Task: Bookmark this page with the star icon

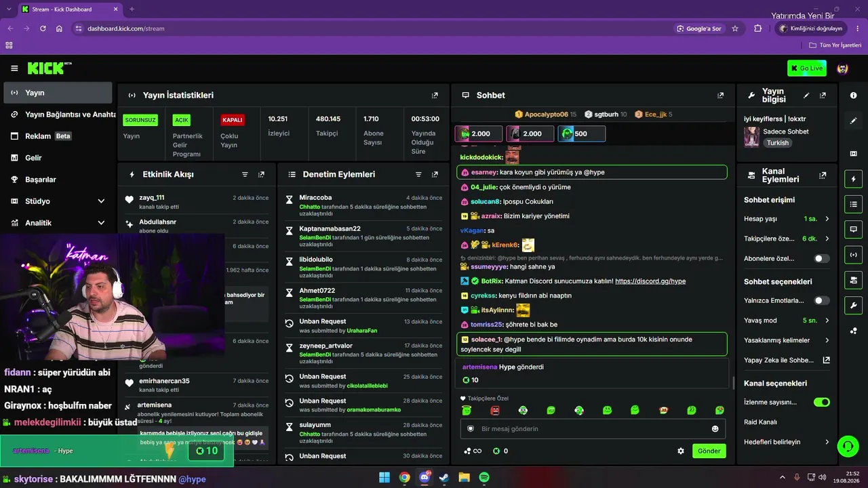Action: [735, 28]
